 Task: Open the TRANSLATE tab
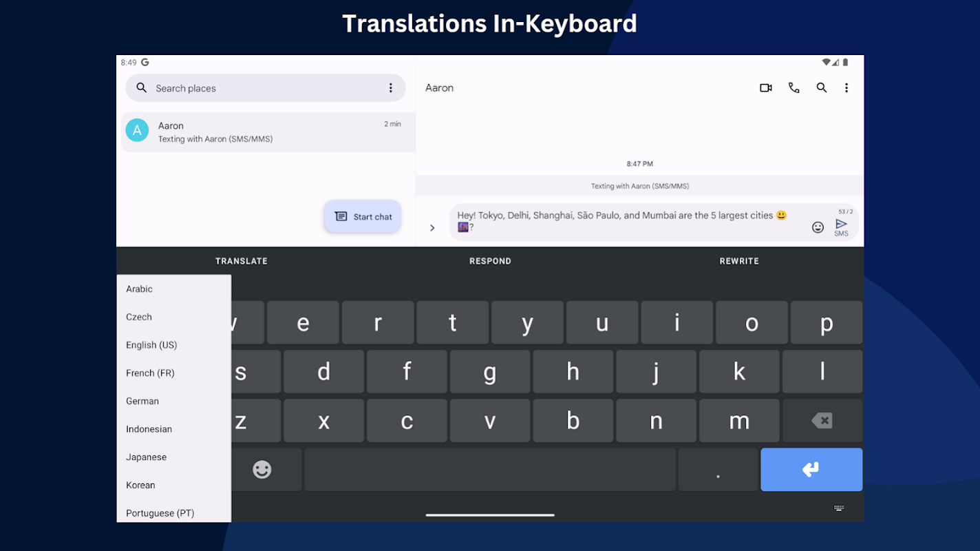click(x=242, y=261)
